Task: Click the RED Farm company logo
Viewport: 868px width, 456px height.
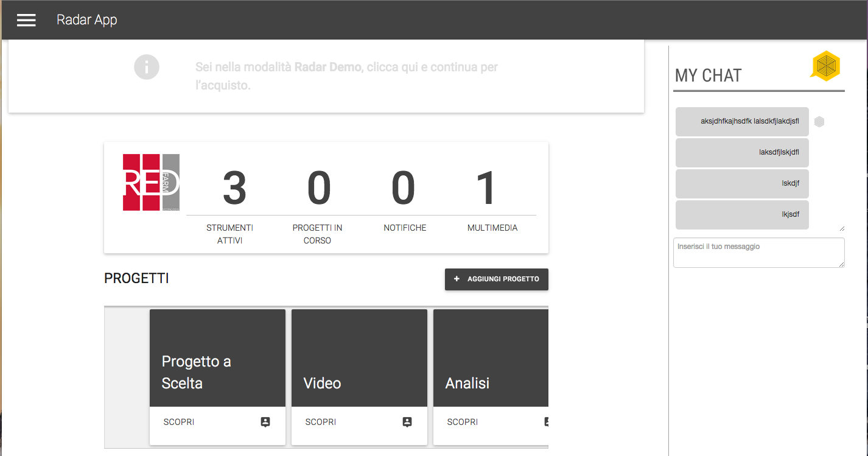Action: pos(151,183)
